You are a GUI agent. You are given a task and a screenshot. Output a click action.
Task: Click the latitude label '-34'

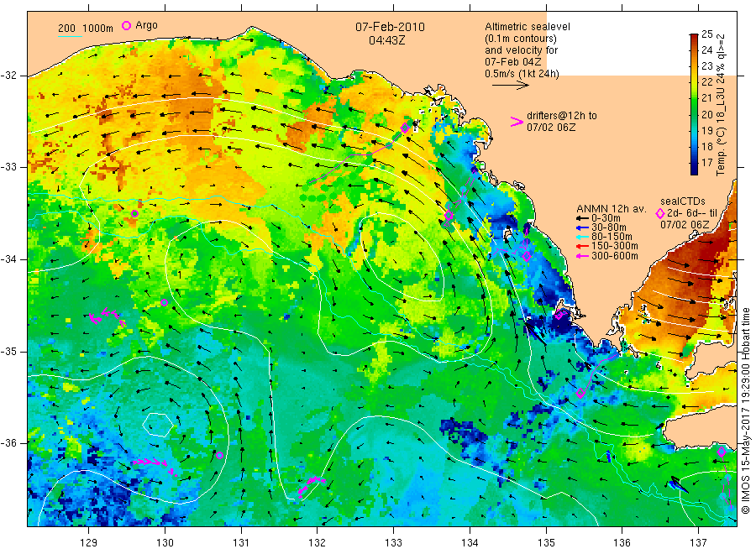tap(10, 259)
